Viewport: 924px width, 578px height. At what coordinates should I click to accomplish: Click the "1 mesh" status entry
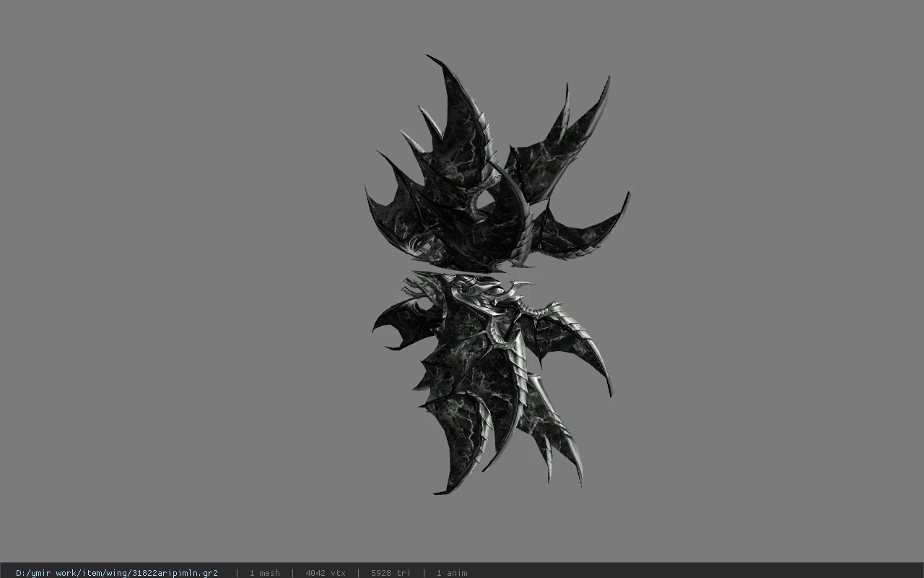click(264, 573)
